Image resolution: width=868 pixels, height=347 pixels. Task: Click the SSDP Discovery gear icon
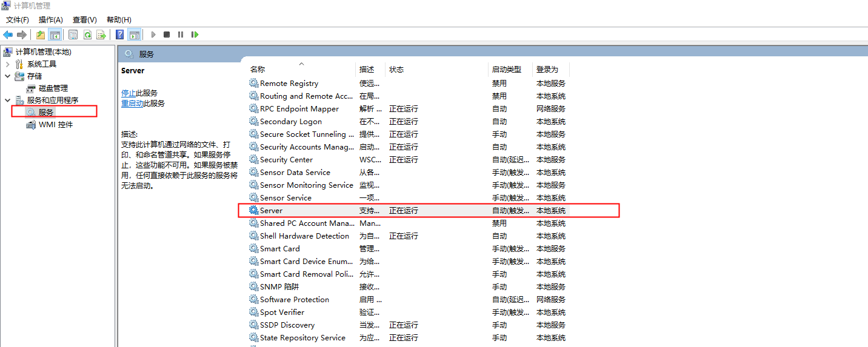(x=254, y=325)
